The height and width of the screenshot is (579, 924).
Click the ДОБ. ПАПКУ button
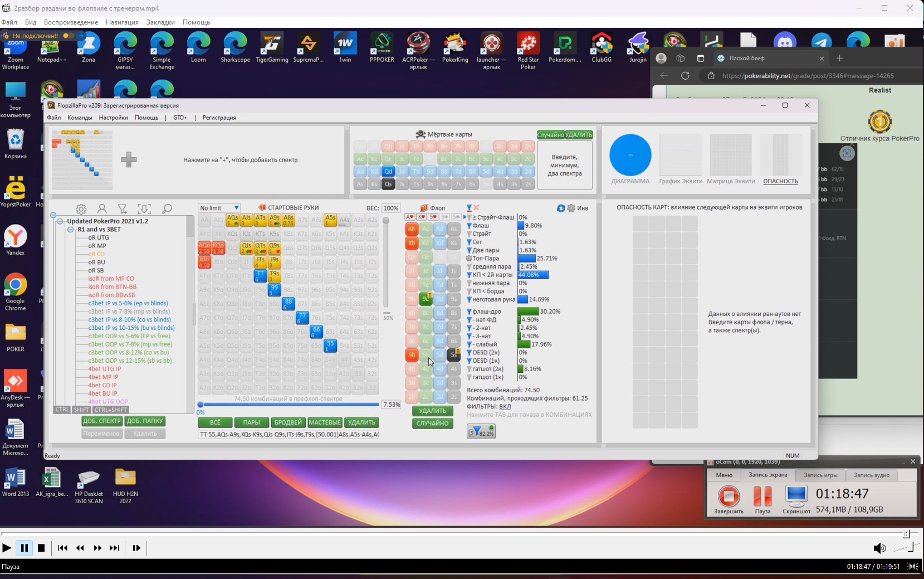[x=145, y=421]
